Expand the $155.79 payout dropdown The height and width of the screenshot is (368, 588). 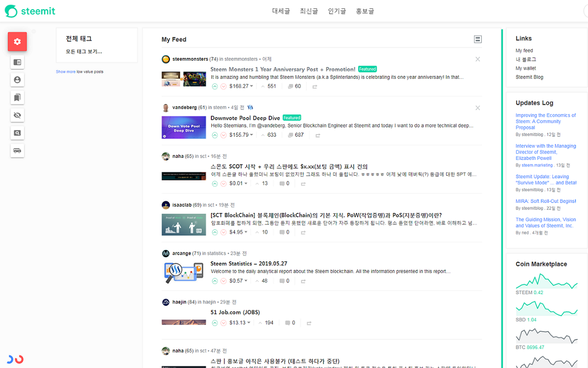click(x=241, y=135)
